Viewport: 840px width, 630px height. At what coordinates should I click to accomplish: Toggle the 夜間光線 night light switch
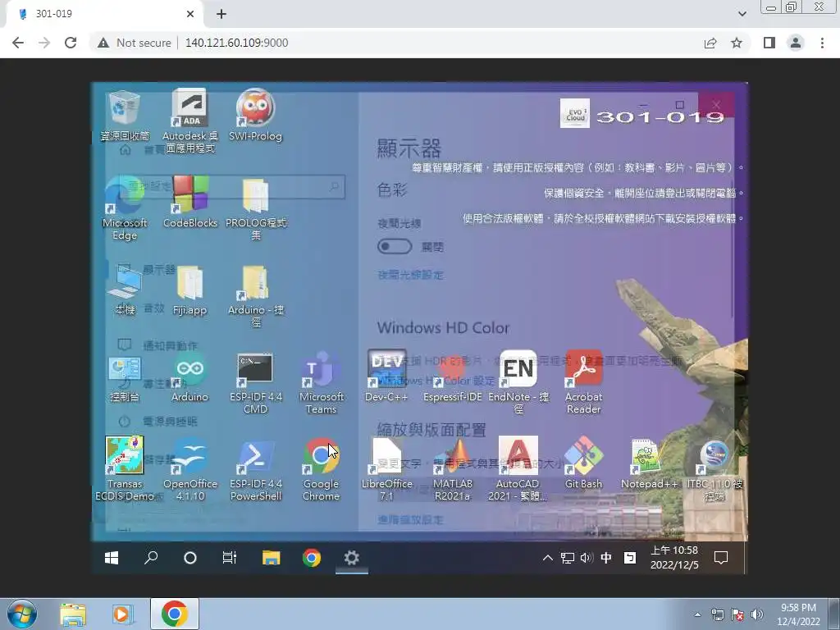pyautogui.click(x=395, y=246)
